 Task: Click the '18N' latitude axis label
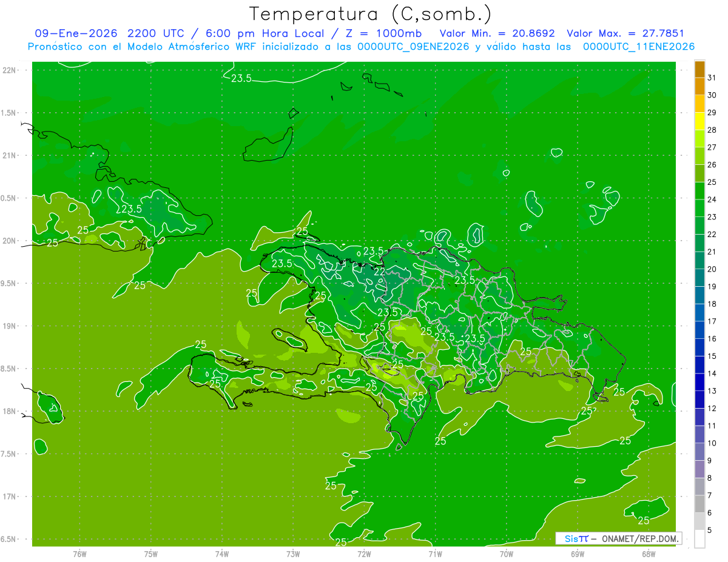click(10, 412)
